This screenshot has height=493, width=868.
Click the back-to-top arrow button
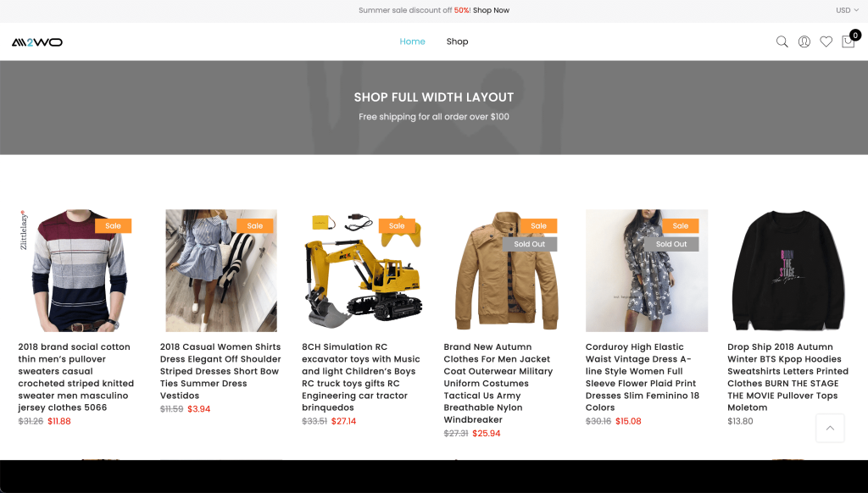tap(830, 428)
